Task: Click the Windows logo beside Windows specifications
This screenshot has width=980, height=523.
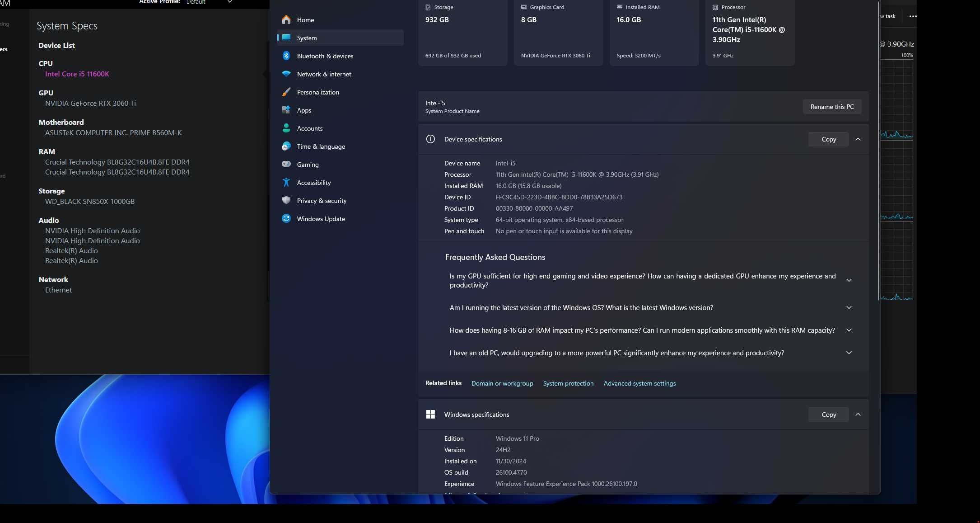Action: click(430, 414)
